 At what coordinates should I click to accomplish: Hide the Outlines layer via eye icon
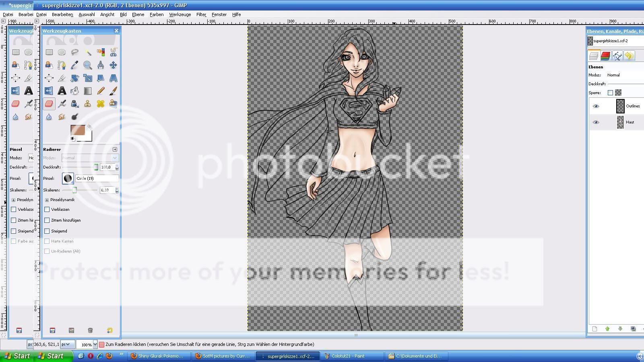[596, 106]
